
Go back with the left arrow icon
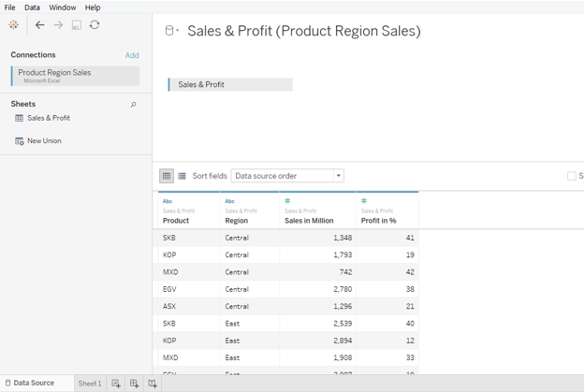pyautogui.click(x=39, y=25)
